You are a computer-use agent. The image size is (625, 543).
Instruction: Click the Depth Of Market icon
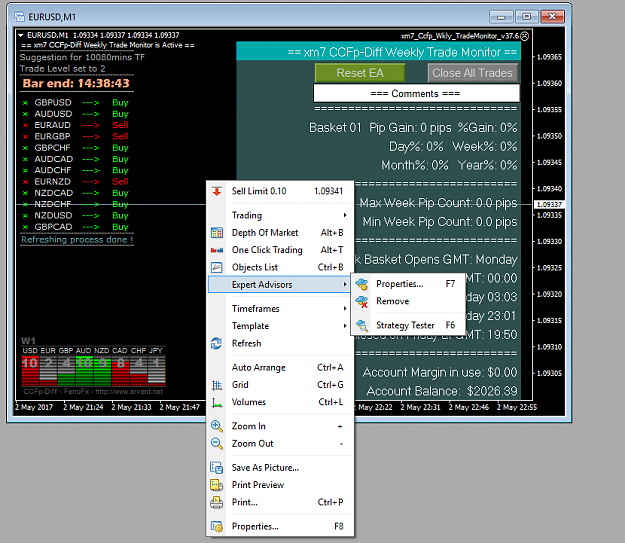click(x=217, y=232)
